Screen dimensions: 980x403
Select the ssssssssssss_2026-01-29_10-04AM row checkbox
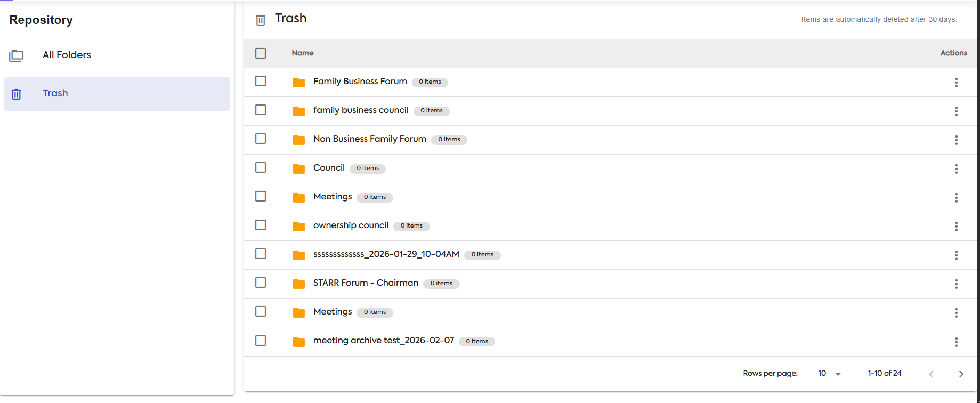coord(261,254)
